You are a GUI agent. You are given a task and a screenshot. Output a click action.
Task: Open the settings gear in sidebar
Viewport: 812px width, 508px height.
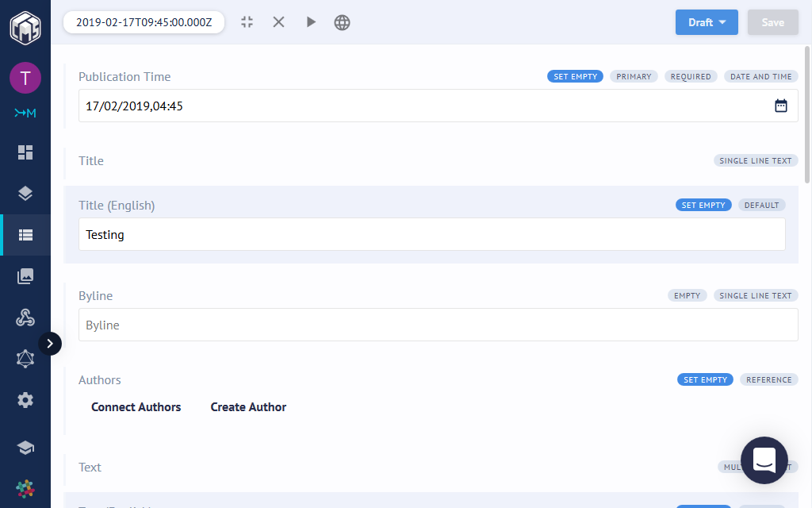coord(25,400)
